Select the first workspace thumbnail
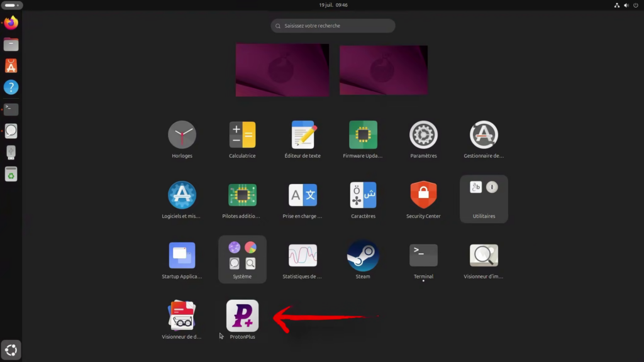The height and width of the screenshot is (362, 644). point(282,70)
